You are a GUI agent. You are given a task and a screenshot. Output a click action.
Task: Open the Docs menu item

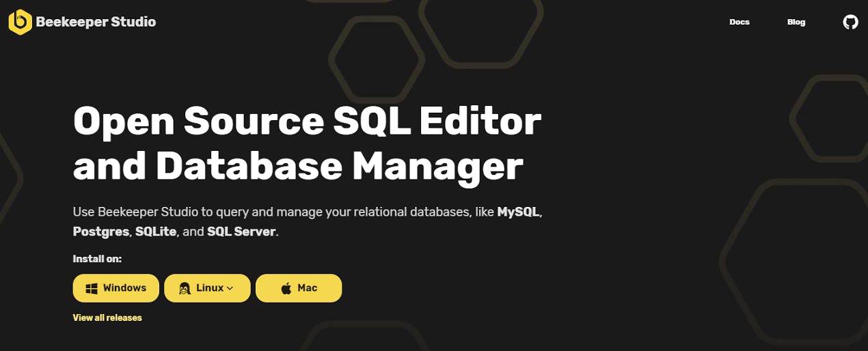pyautogui.click(x=740, y=22)
